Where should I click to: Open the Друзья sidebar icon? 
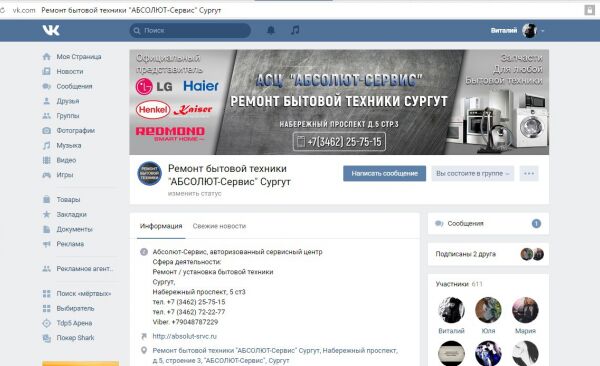pos(46,101)
